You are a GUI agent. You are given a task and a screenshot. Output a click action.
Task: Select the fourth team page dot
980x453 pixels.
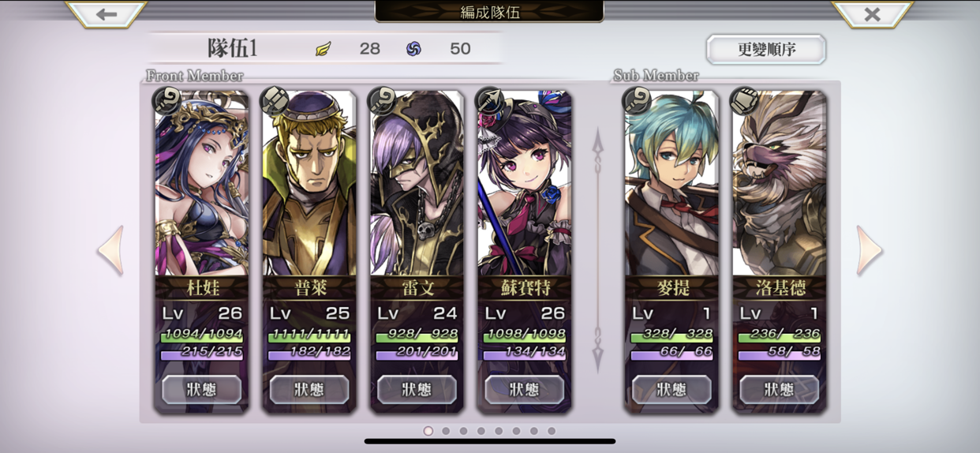tap(481, 431)
